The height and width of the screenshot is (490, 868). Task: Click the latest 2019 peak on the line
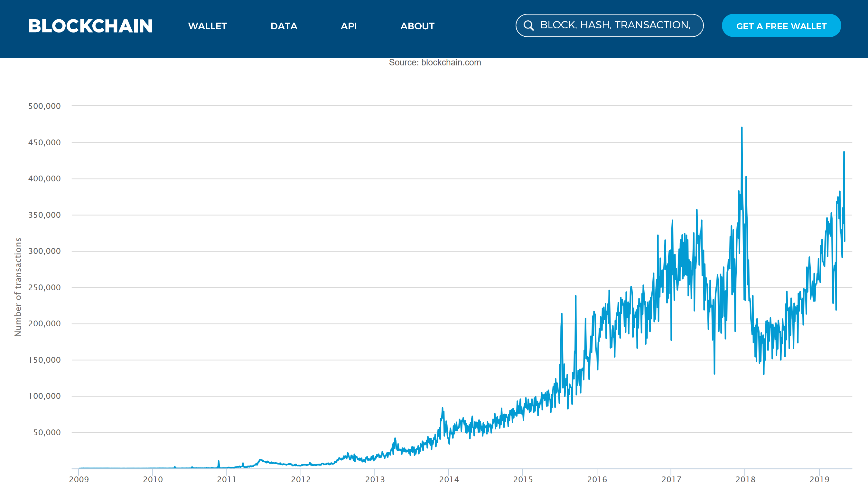coord(844,152)
